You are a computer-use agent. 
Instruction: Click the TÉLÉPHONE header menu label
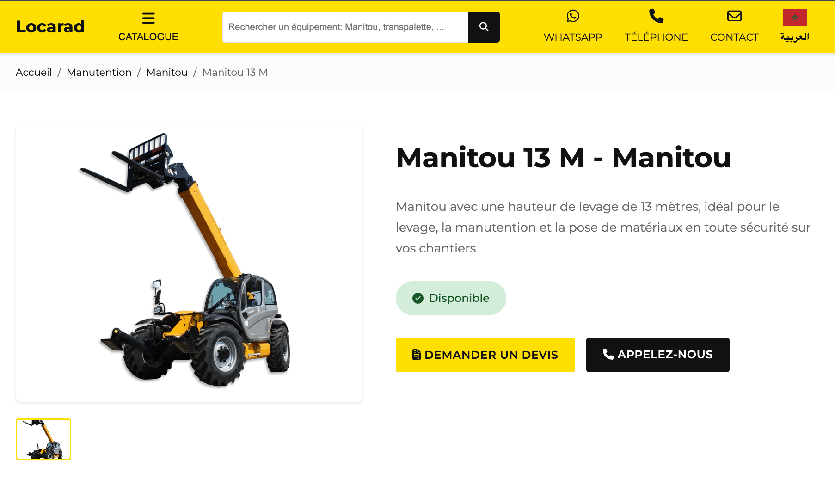(x=656, y=37)
